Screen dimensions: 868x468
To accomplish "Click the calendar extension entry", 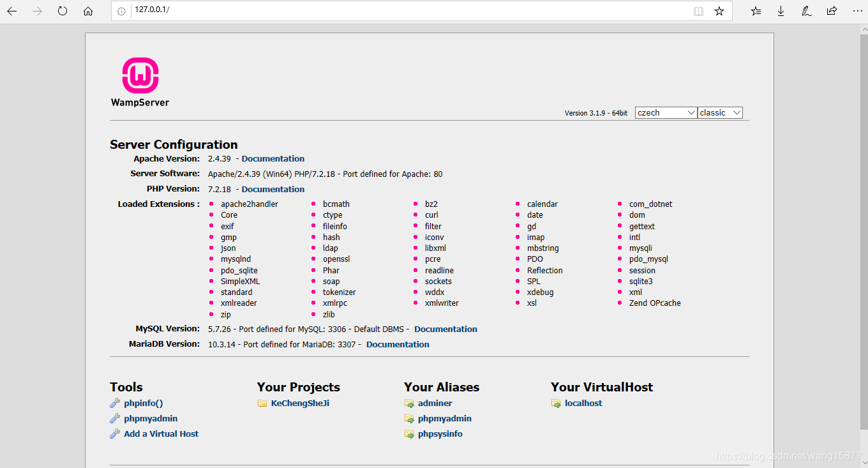I will pyautogui.click(x=542, y=204).
